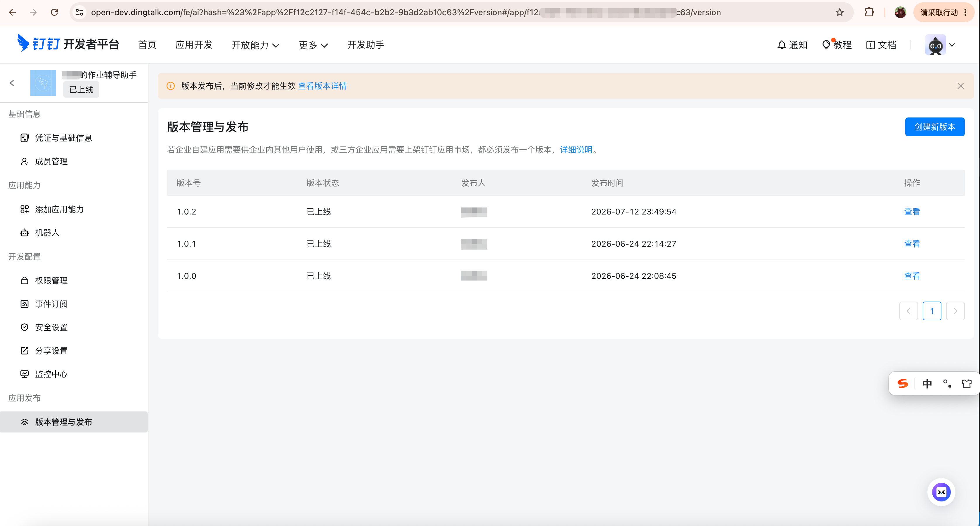Expand the account menu chevron beside avatar
This screenshot has width=980, height=526.
point(952,45)
